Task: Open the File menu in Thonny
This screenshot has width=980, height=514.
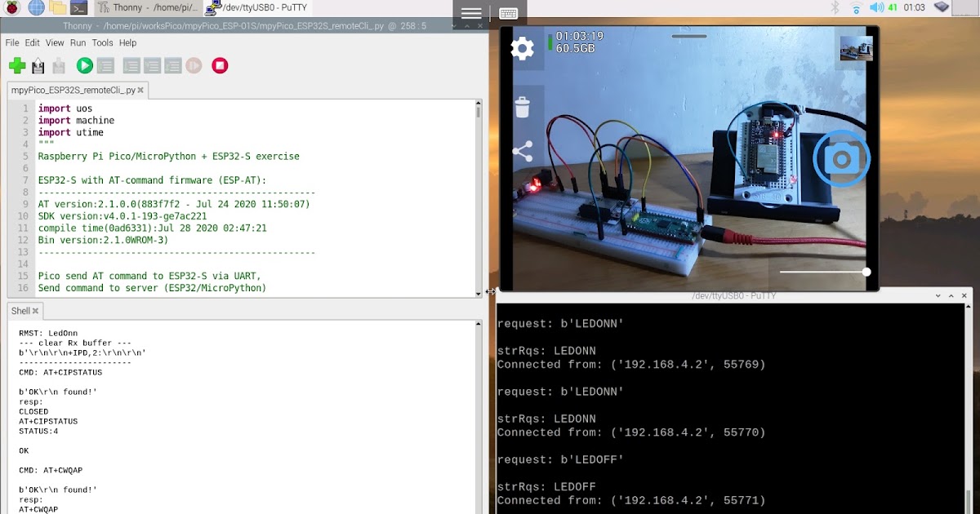Action: 12,42
